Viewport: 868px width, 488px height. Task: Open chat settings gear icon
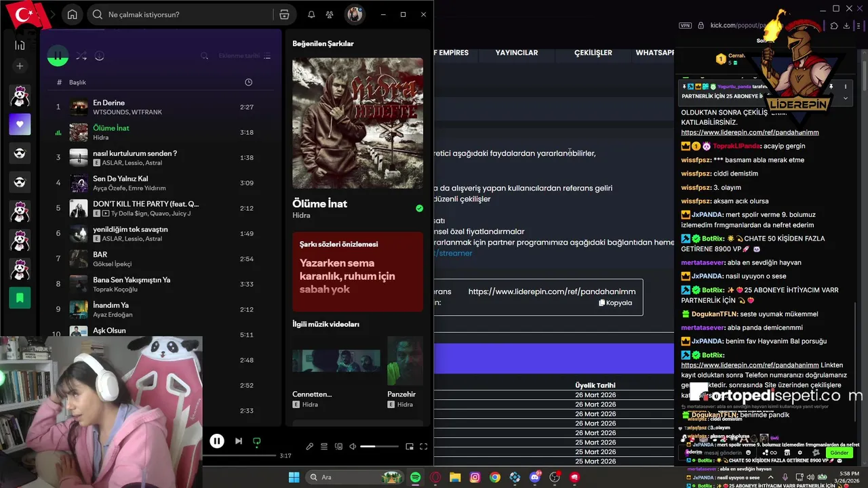point(800,453)
